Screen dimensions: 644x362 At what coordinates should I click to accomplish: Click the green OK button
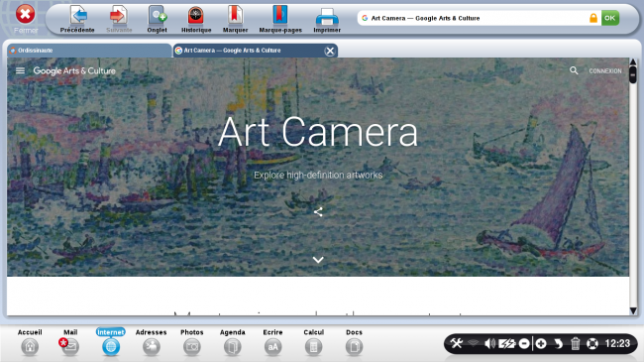610,18
